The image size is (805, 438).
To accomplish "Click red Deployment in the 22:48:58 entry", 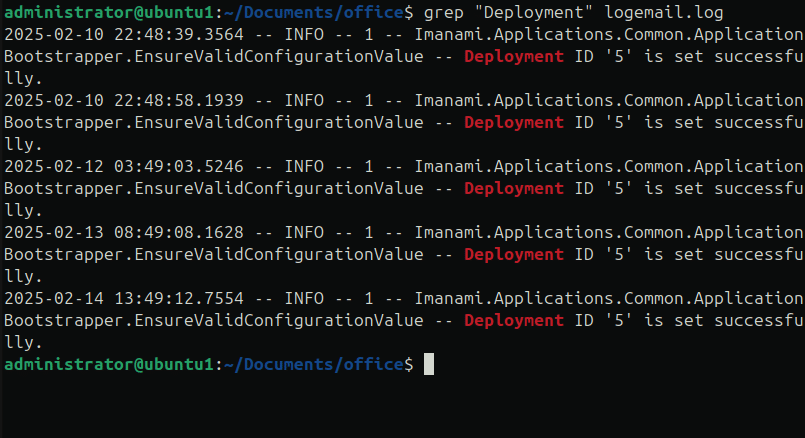I will click(514, 122).
